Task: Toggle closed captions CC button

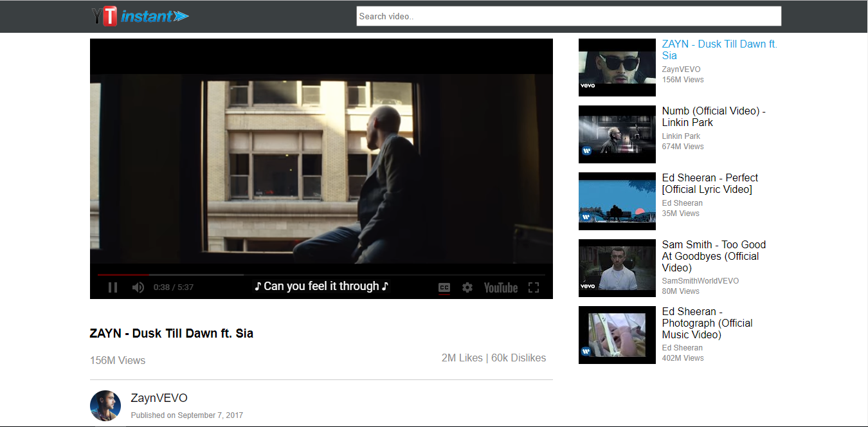Action: 444,287
